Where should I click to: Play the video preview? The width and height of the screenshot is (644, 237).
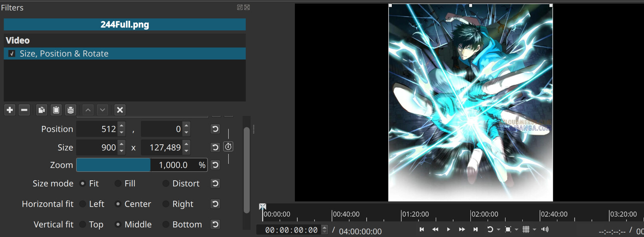[448, 229]
